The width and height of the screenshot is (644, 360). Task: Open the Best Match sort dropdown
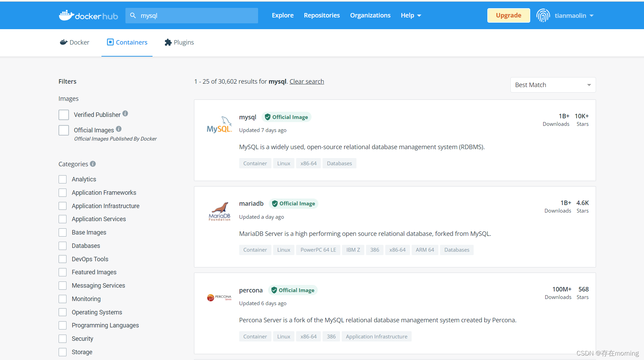pos(553,85)
